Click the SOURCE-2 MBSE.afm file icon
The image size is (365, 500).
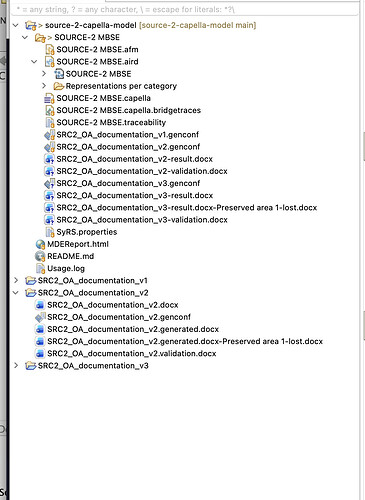pyautogui.click(x=50, y=50)
